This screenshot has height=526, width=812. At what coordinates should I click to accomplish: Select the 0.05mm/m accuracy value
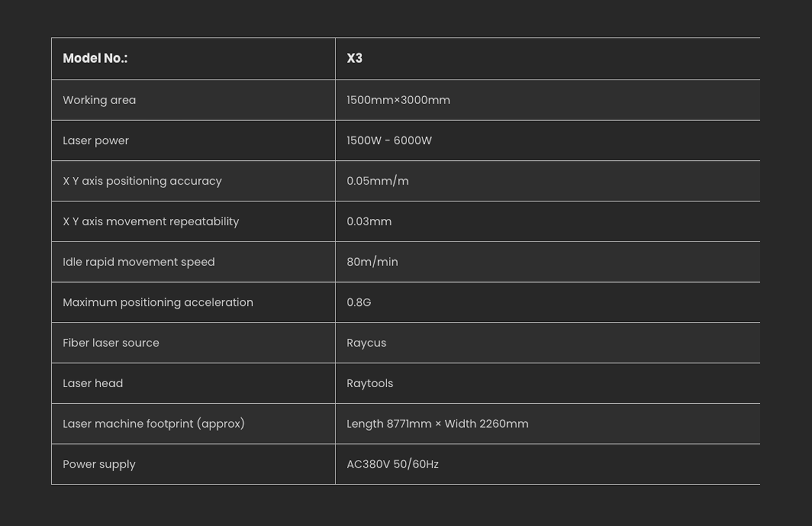(x=378, y=181)
